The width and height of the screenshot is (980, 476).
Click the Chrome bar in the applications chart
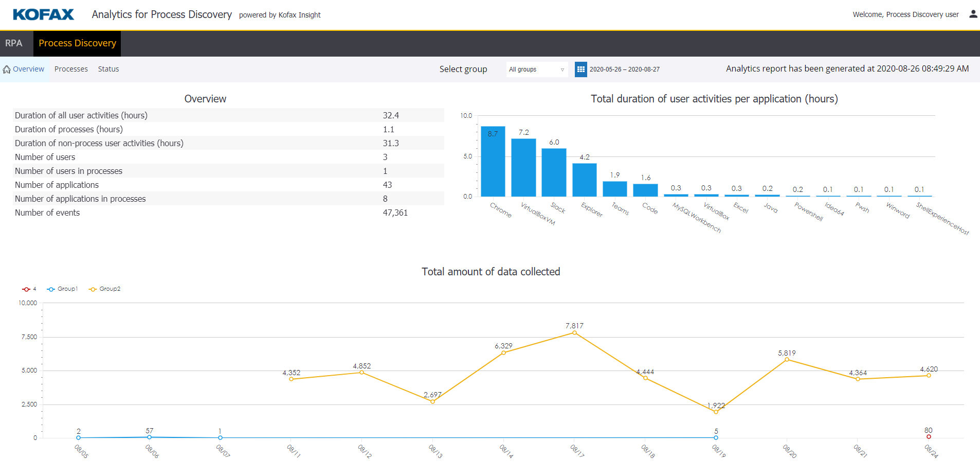(x=493, y=161)
